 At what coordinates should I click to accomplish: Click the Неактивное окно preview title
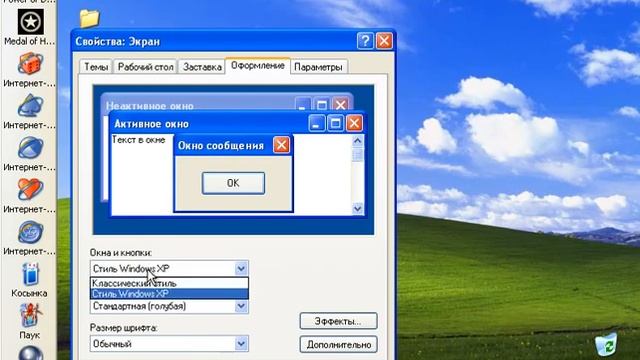[x=150, y=106]
